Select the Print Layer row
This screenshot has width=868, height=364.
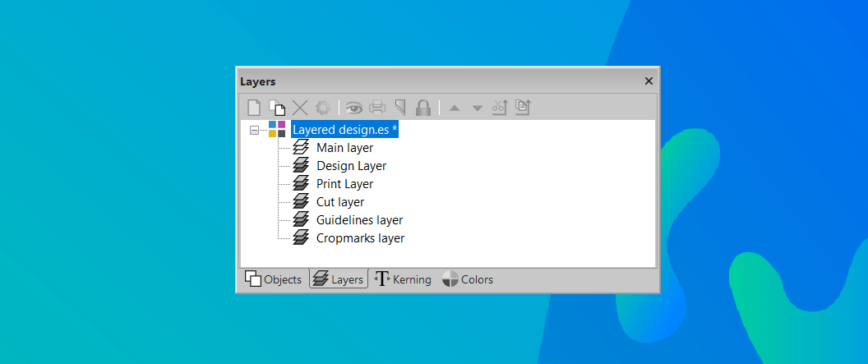pyautogui.click(x=345, y=184)
